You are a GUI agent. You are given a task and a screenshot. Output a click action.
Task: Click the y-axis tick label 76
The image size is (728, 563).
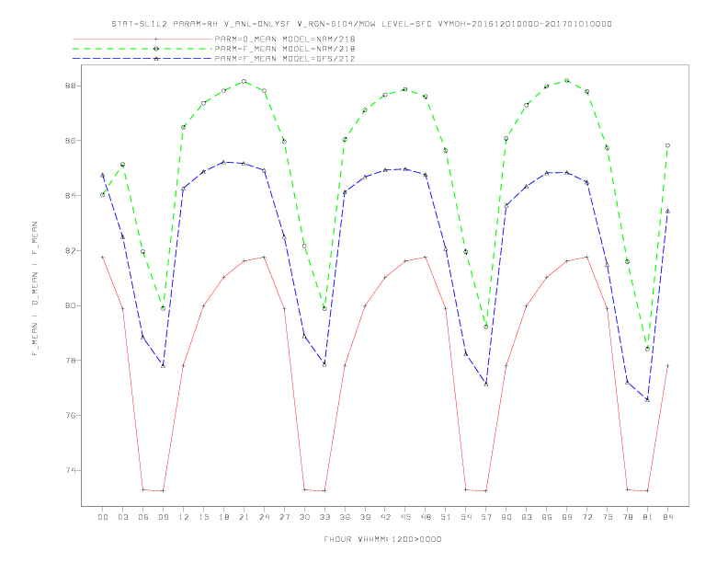(x=71, y=415)
